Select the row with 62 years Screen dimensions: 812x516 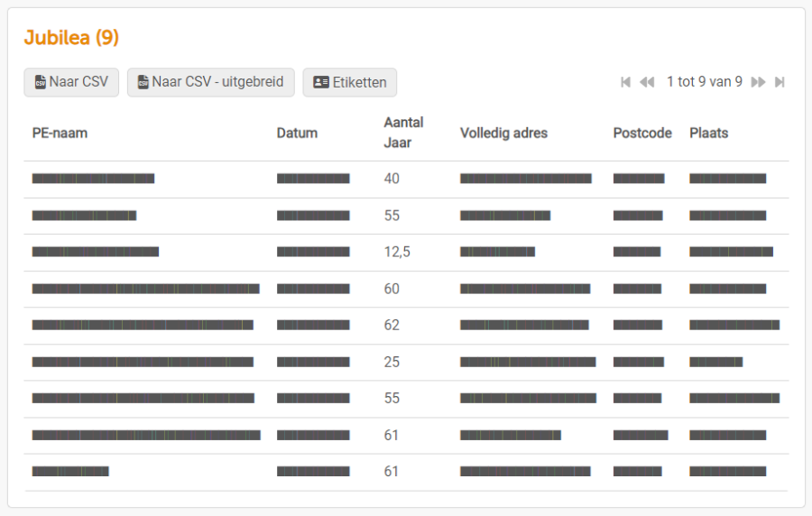[406, 326]
